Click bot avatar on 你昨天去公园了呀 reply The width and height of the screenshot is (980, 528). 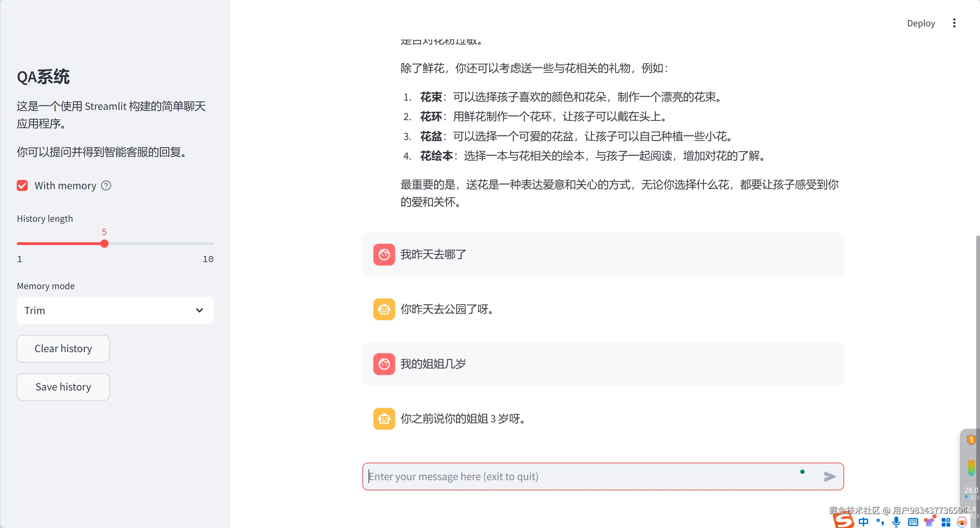pyautogui.click(x=384, y=309)
